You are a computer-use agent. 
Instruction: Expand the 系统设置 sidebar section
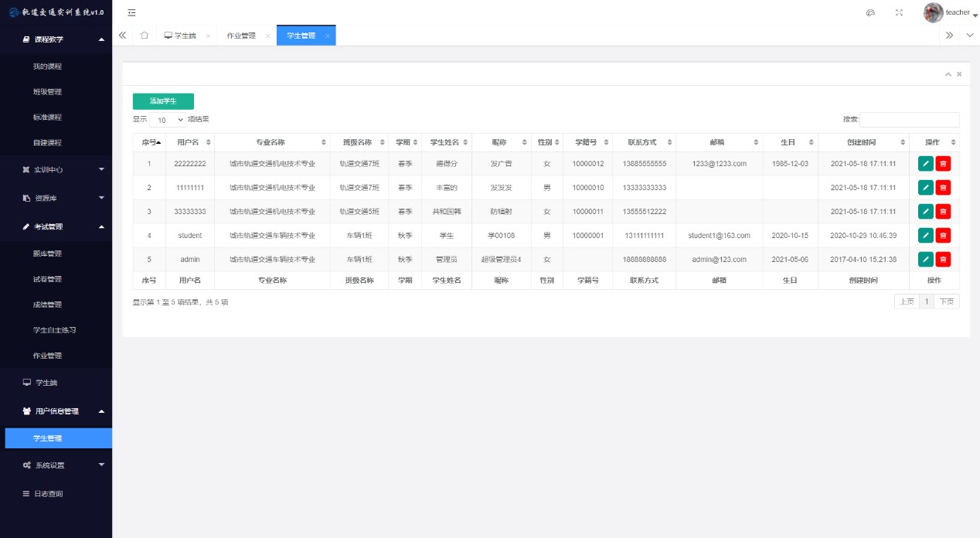56,465
